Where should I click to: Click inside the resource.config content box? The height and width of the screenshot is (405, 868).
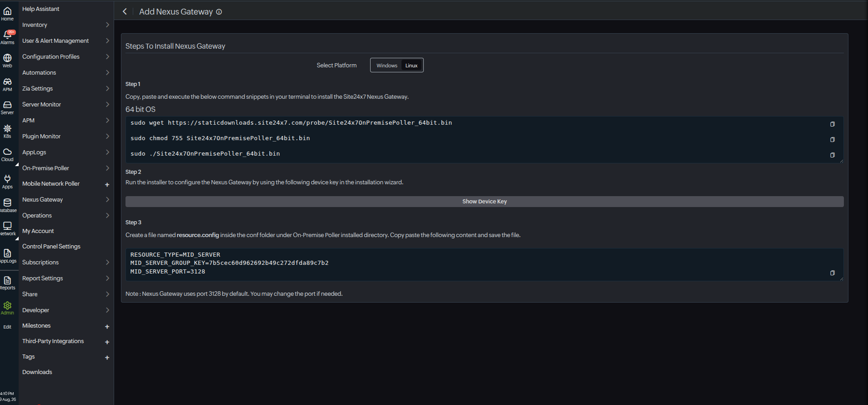[484, 264]
